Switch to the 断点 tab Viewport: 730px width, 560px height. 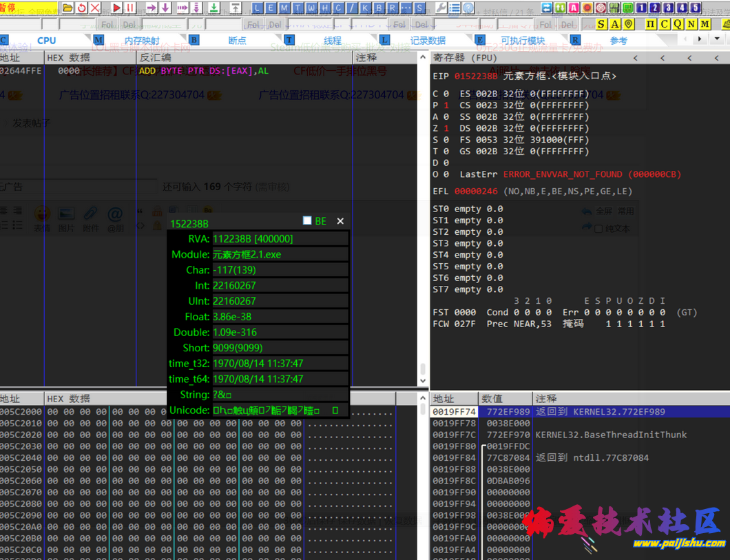click(x=237, y=41)
